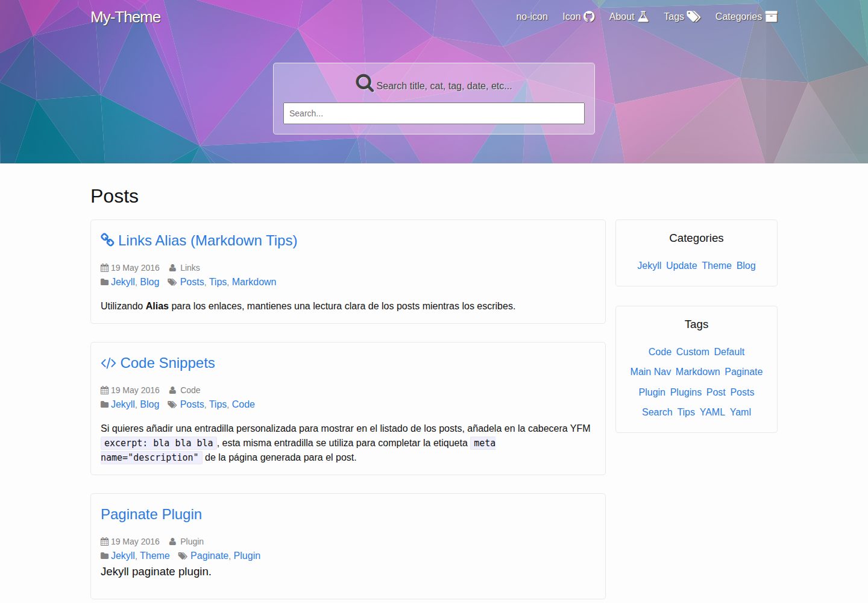This screenshot has width=868, height=603.
Task: Select the Update category in the sidebar
Action: click(x=682, y=266)
